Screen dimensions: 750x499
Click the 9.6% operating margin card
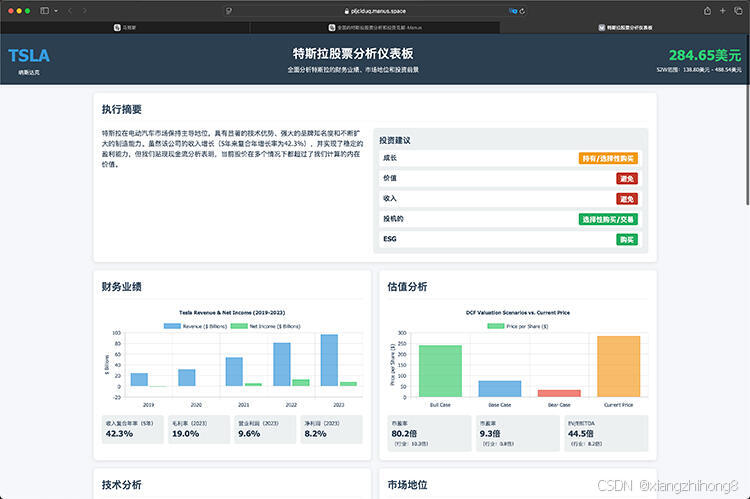tap(265, 429)
